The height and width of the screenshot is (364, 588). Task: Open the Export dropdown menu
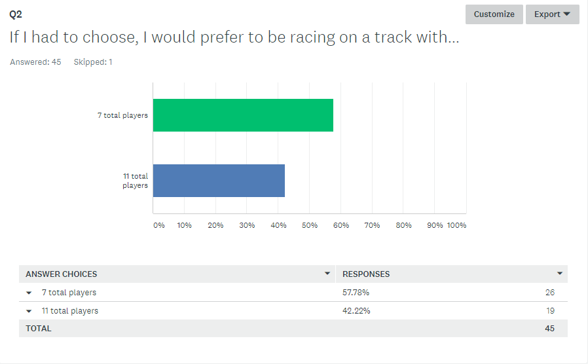tap(552, 14)
